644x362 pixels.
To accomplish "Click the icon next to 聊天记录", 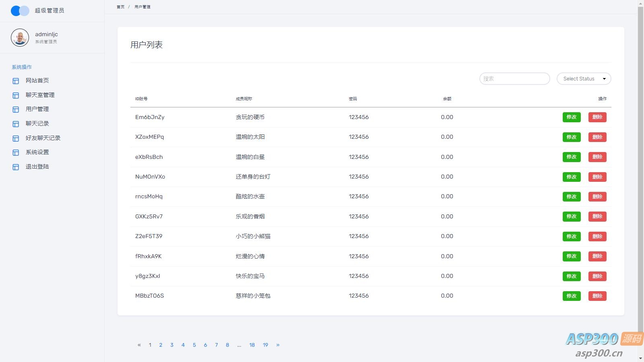I will 16,124.
